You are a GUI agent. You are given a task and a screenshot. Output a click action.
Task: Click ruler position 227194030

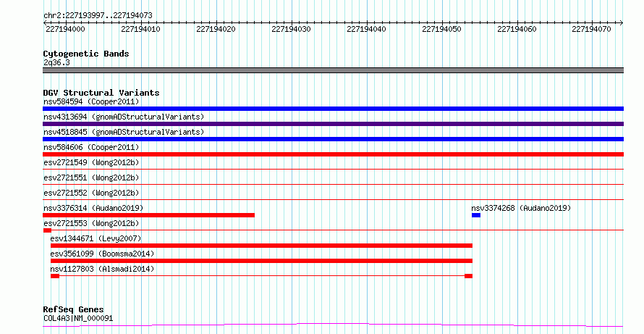point(291,29)
